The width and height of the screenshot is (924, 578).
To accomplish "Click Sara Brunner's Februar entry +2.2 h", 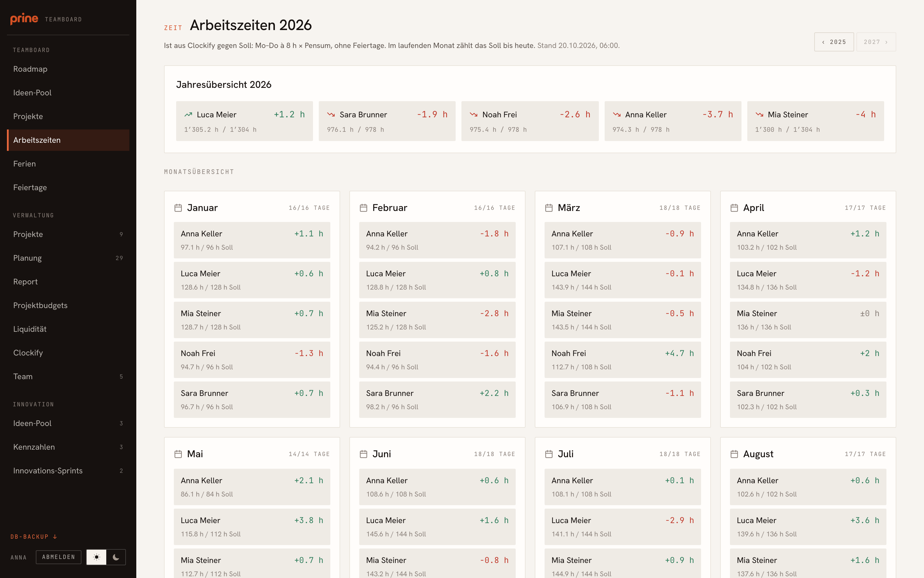I will click(437, 399).
